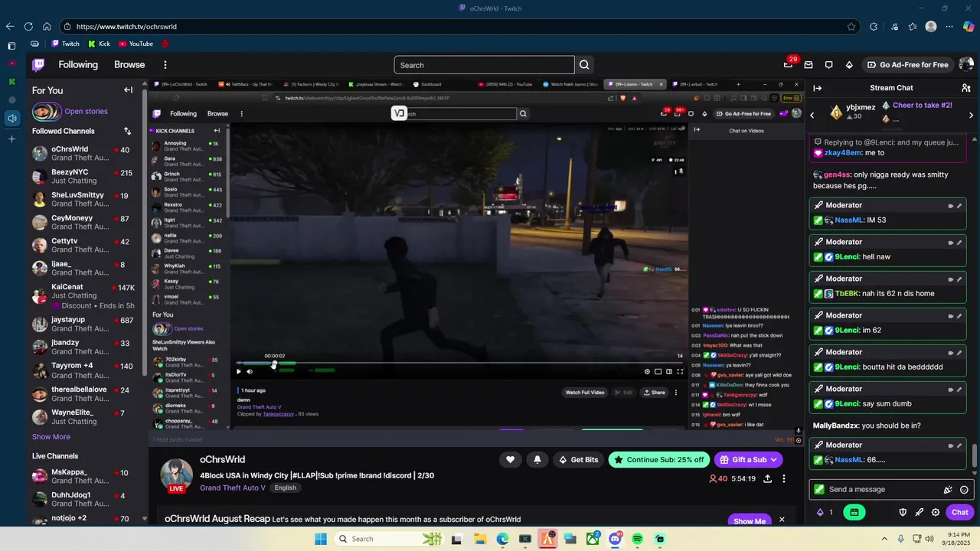This screenshot has width=980, height=551.
Task: Expand the Gift a Sub dropdown
Action: tap(774, 459)
